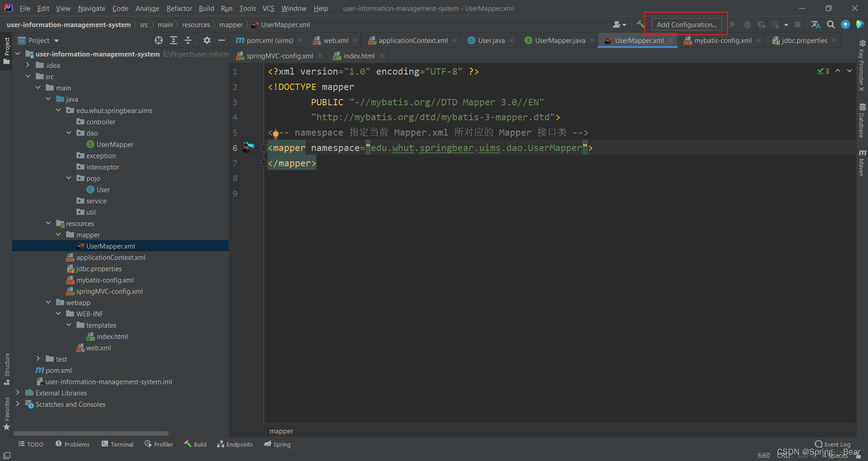Hide the Project tool window
868x461 pixels.
click(222, 41)
